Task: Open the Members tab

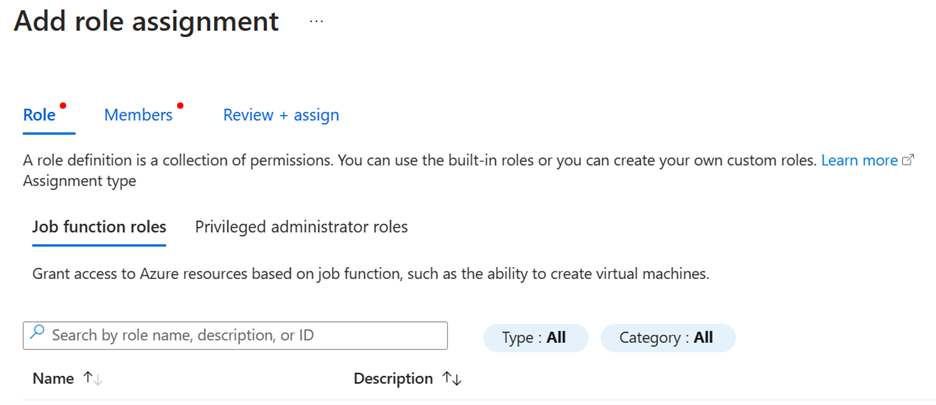Action: 138,115
